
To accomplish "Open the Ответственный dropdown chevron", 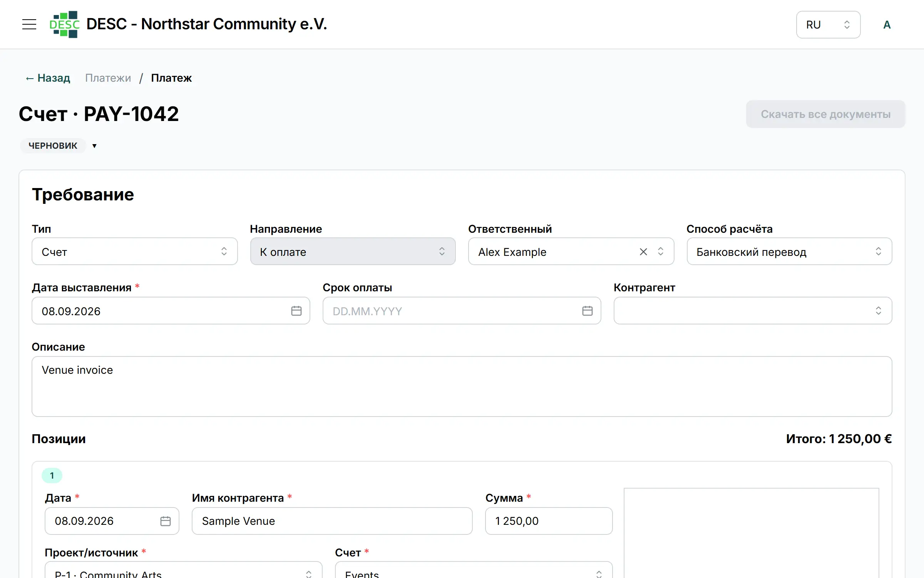I will [661, 252].
